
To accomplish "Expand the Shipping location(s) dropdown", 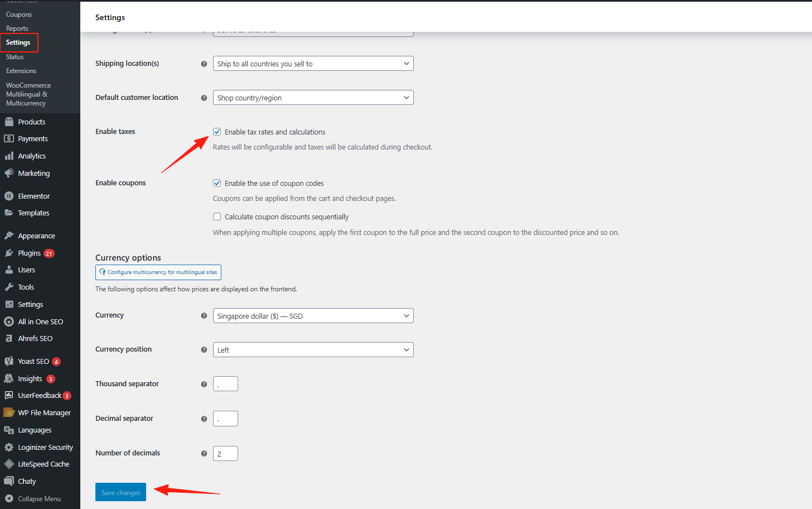I will (x=313, y=64).
